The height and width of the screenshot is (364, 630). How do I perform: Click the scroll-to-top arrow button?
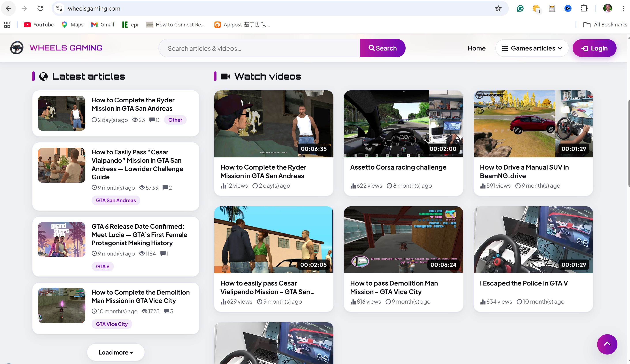click(607, 344)
